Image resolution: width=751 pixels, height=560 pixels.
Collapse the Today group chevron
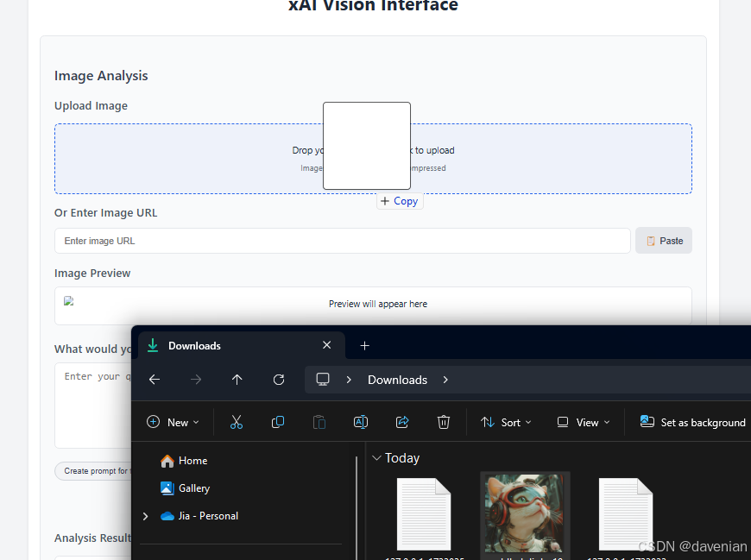coord(377,458)
